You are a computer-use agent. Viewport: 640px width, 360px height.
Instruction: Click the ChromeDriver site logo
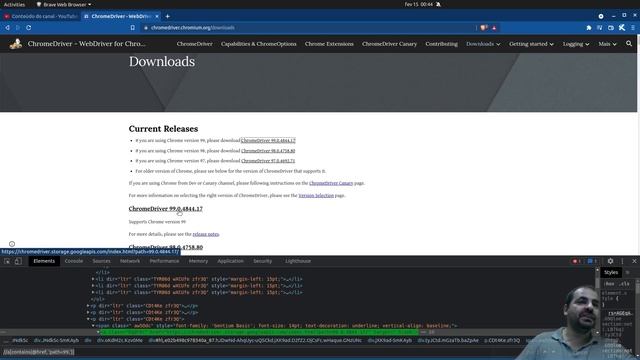point(16,44)
